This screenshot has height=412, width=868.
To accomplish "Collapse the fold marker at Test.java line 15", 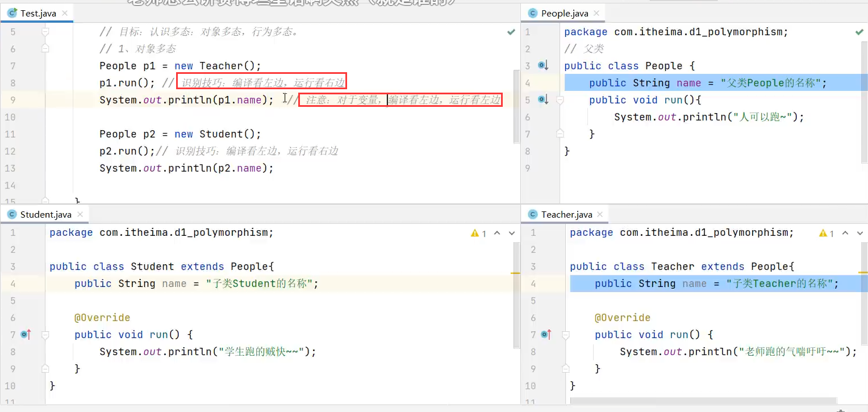I will pyautogui.click(x=45, y=200).
